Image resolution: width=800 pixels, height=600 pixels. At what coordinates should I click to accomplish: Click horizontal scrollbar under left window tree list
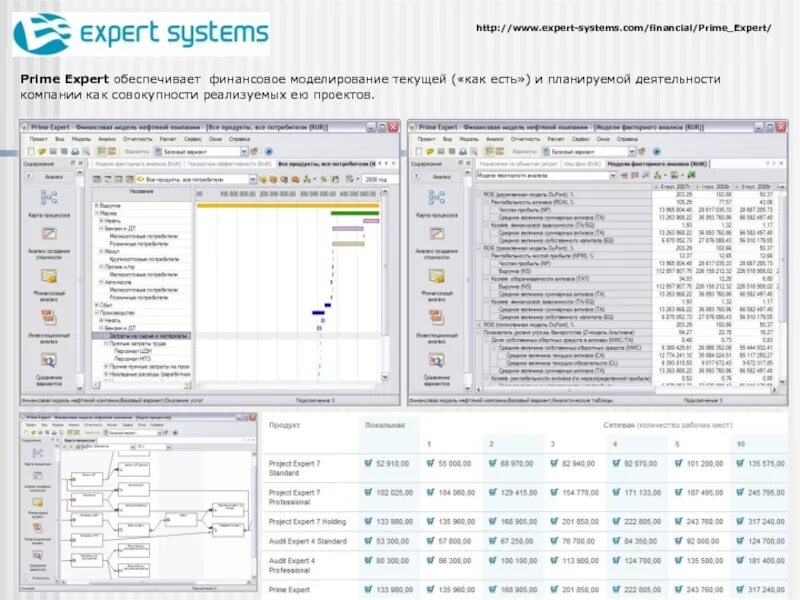142,384
